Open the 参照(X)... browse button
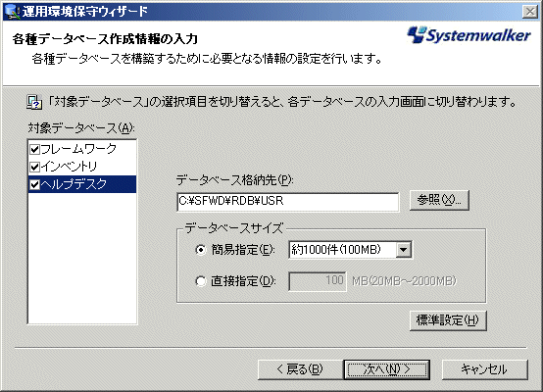Image resolution: width=543 pixels, height=392 pixels. click(439, 200)
